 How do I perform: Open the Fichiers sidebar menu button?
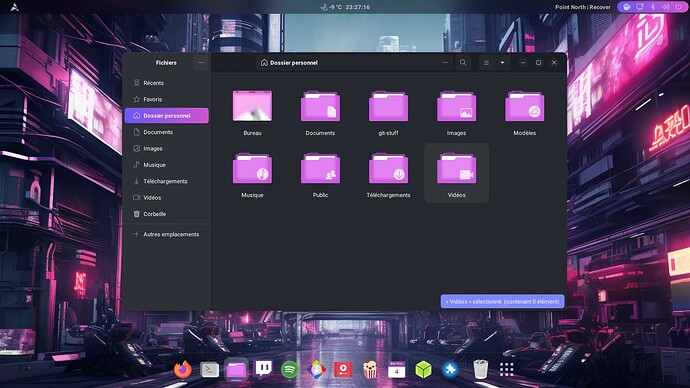(201, 63)
